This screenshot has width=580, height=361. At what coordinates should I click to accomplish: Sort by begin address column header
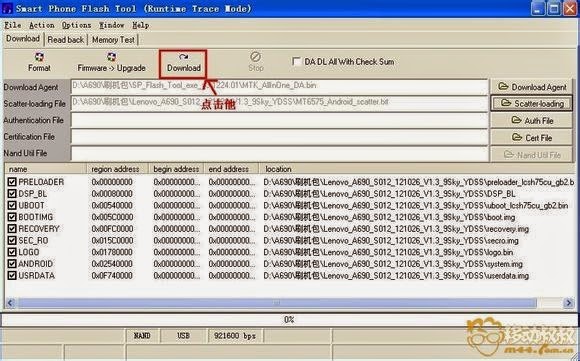coord(176,169)
